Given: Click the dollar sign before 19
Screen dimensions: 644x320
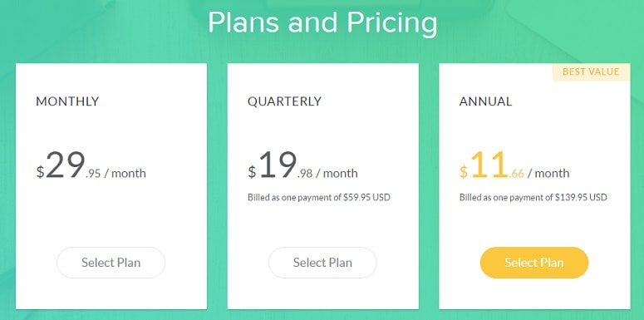Looking at the screenshot, I should [x=252, y=172].
